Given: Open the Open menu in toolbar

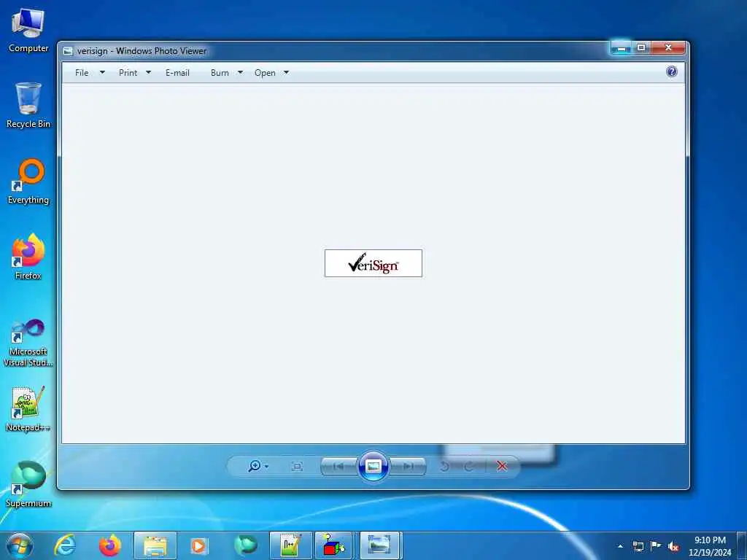Looking at the screenshot, I should point(265,73).
